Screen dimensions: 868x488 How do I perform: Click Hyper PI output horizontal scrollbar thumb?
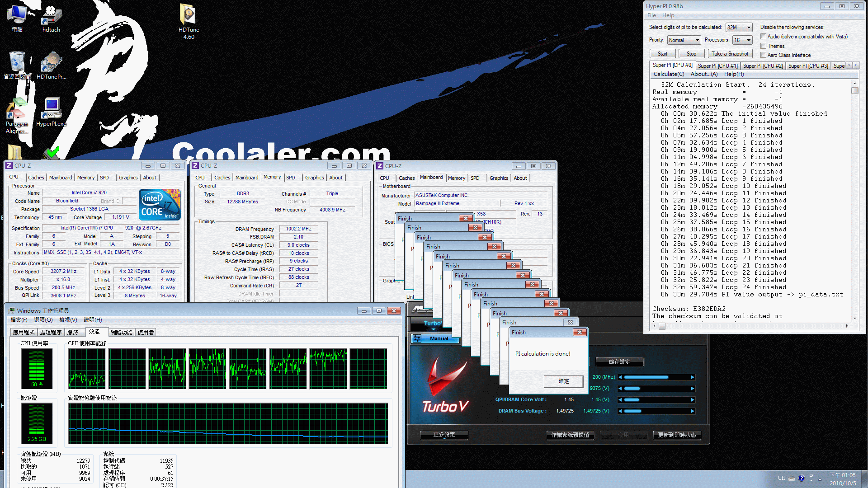pos(662,326)
